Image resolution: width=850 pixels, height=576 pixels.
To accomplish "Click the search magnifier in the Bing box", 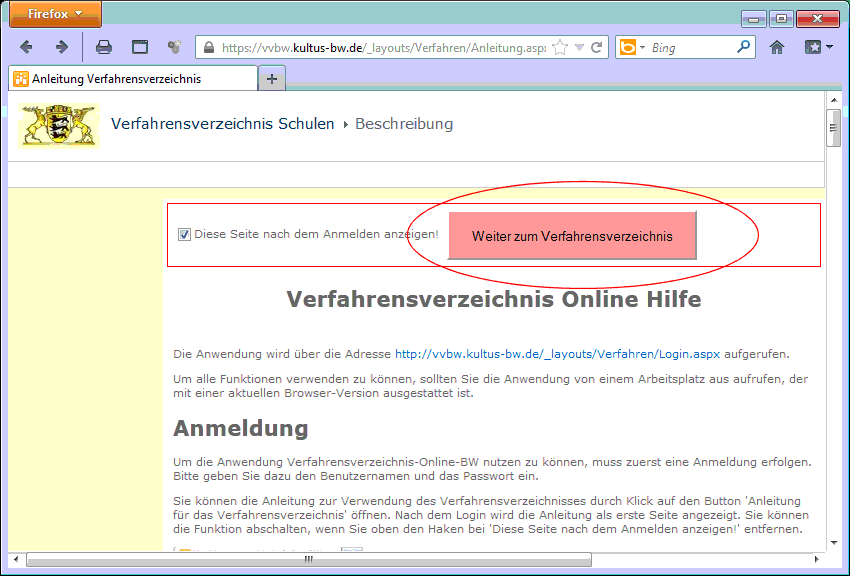I will click(743, 47).
